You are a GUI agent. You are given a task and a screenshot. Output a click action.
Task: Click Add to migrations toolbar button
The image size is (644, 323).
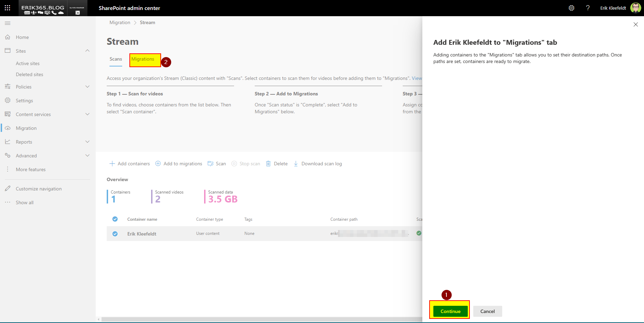(x=179, y=164)
